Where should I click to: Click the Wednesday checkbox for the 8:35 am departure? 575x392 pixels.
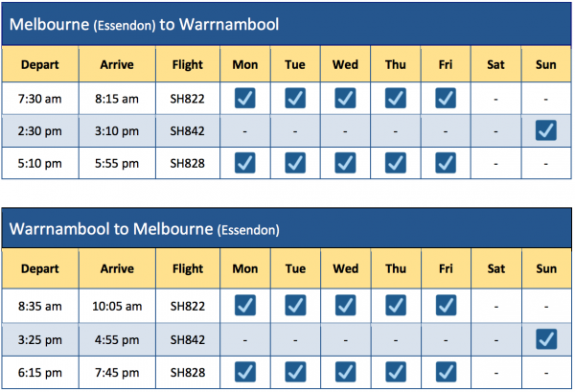point(345,305)
